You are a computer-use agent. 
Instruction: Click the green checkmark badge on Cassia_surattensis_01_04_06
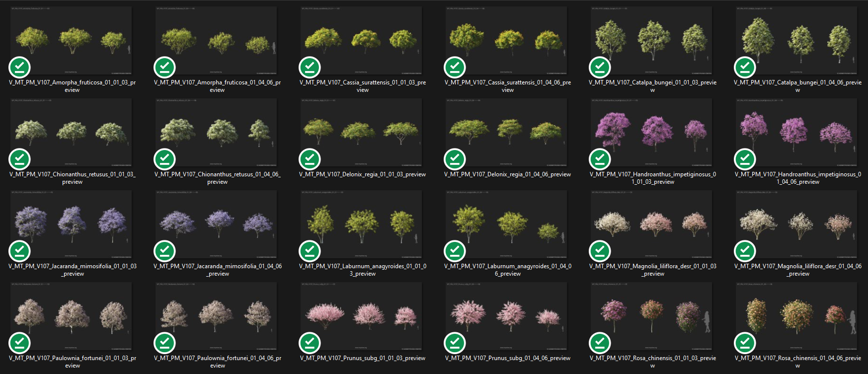[455, 68]
